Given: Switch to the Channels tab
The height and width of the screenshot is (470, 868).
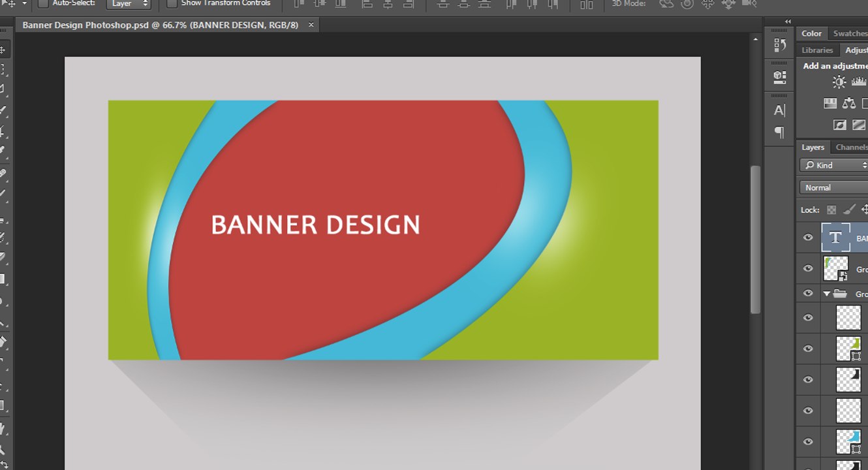Looking at the screenshot, I should pyautogui.click(x=851, y=147).
